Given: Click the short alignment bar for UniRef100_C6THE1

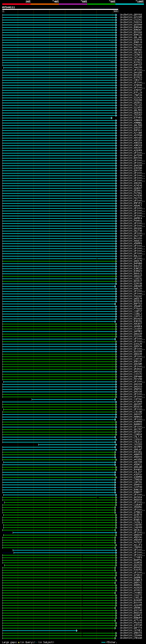Looking at the screenshot, I should pos(40,631).
